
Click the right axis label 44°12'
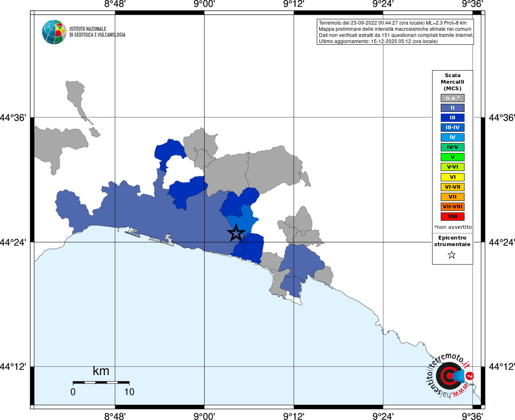coord(501,366)
